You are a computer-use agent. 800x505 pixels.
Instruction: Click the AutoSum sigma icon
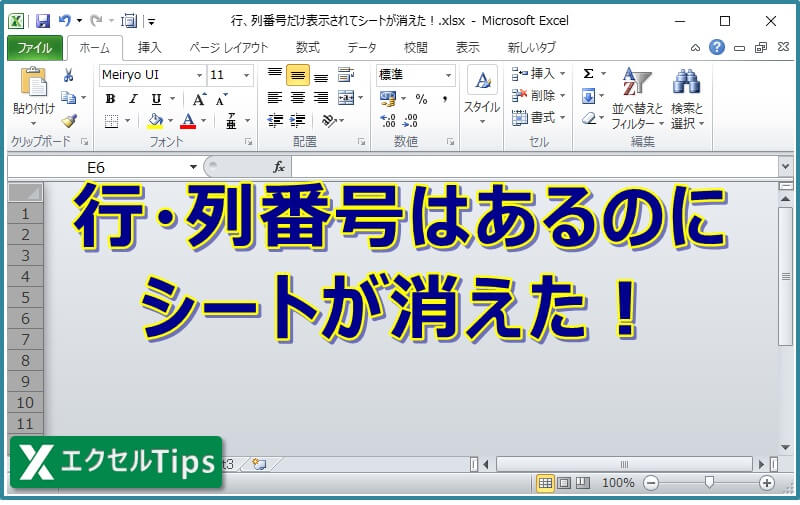click(589, 74)
